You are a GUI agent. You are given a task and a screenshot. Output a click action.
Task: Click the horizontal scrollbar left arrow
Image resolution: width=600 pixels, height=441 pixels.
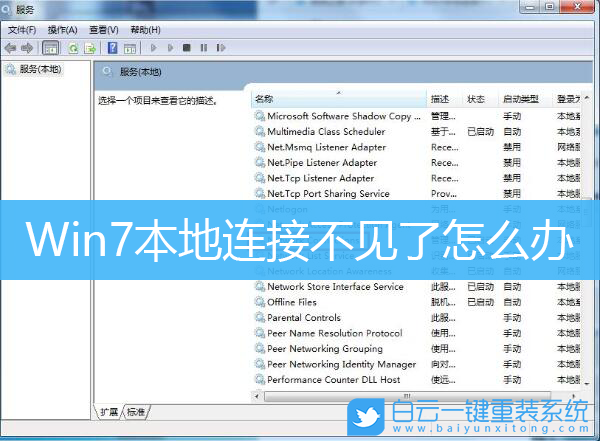click(257, 396)
